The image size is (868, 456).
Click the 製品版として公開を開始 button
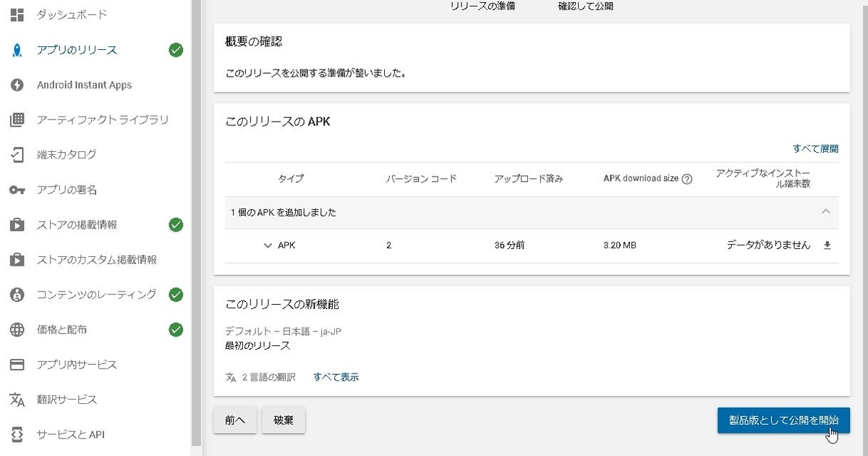(783, 419)
